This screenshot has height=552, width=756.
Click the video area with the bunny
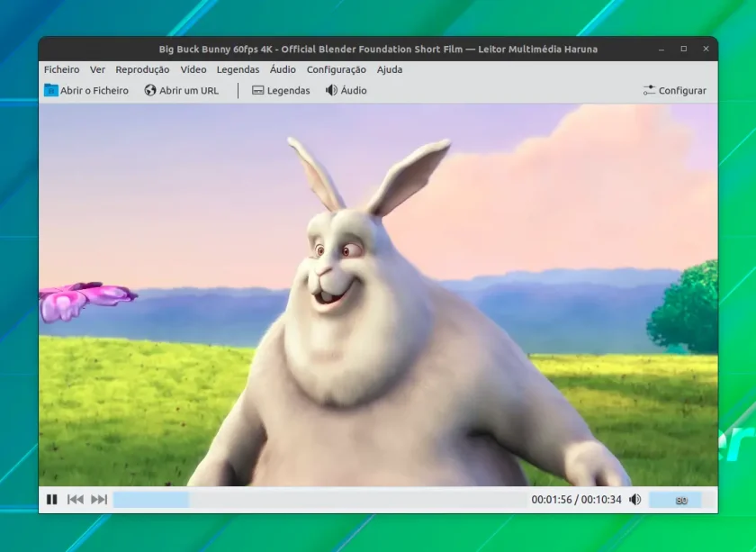pyautogui.click(x=378, y=294)
